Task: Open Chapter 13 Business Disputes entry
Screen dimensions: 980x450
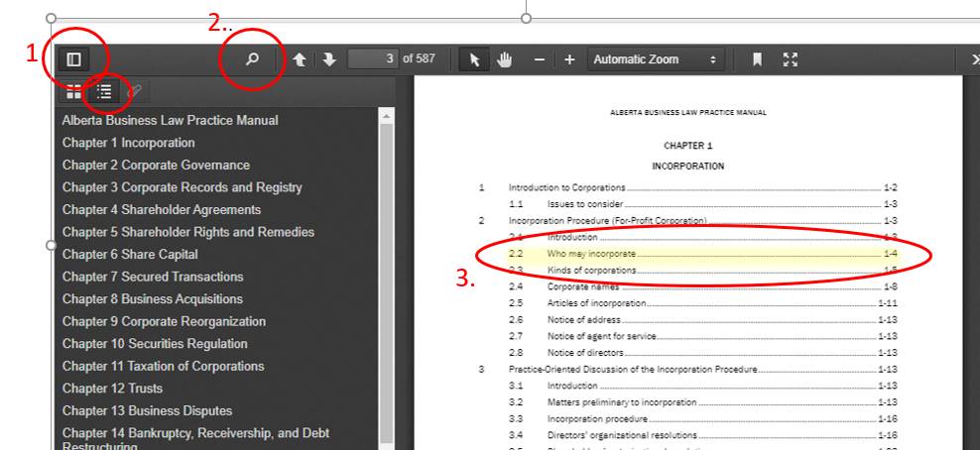Action: click(147, 410)
